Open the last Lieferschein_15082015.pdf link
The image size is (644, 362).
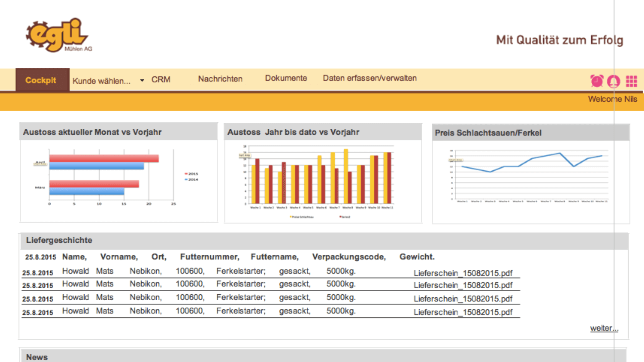coord(463,312)
